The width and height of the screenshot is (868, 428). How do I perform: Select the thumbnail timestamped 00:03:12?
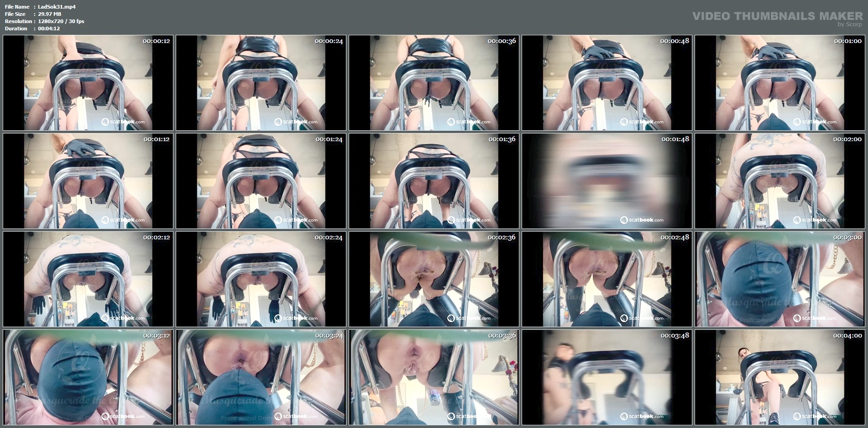point(88,377)
